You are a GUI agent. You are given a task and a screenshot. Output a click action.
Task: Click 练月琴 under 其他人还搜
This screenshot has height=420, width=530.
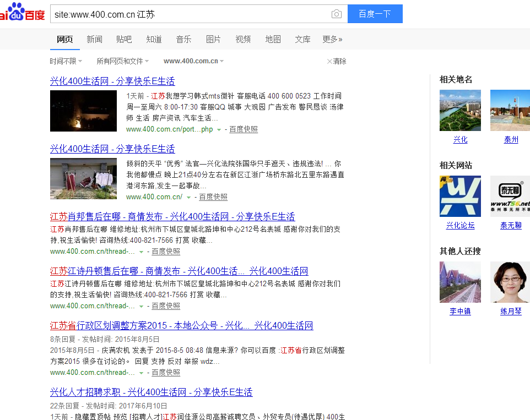coord(510,310)
